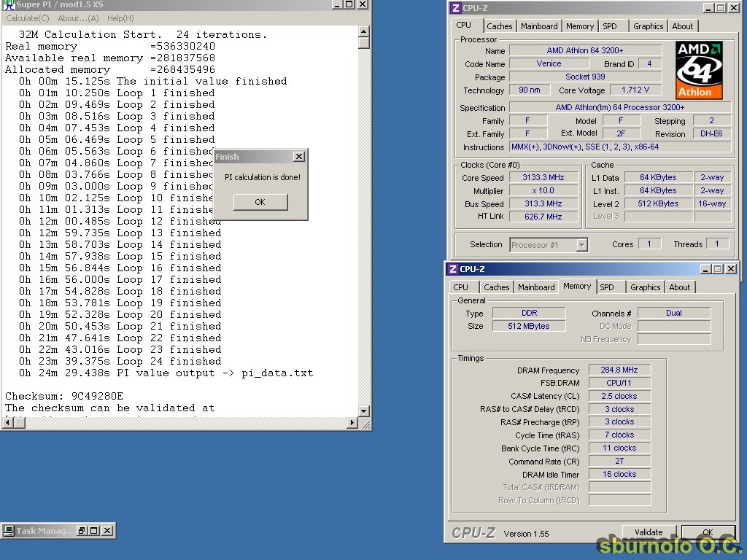The image size is (747, 560).
Task: Click the PI value output pi_data.txt line
Action: coord(166,373)
